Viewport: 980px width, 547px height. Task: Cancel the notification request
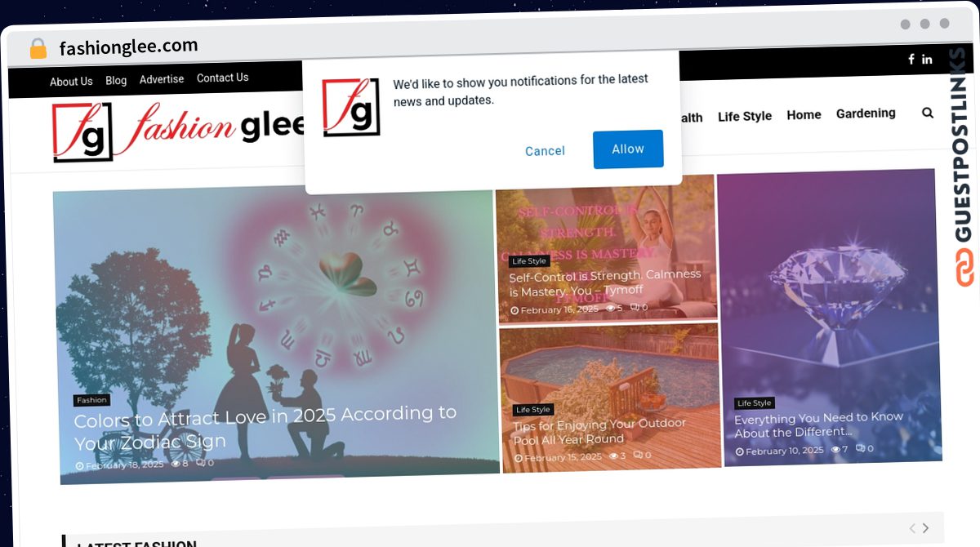545,151
